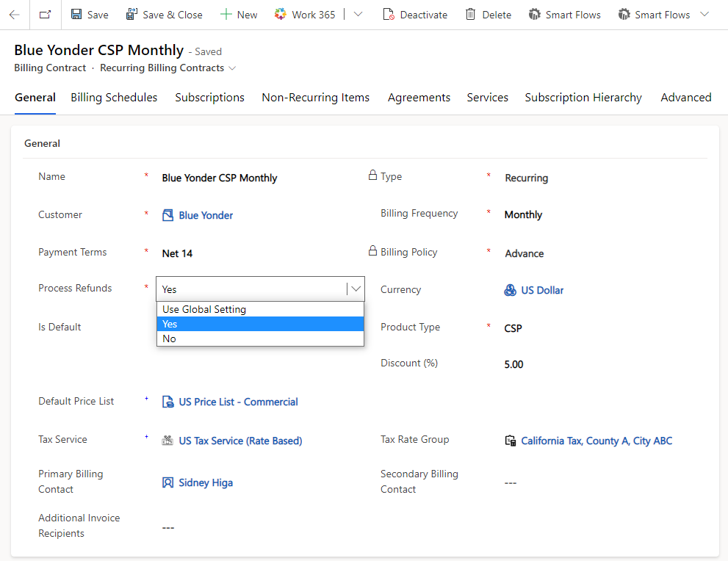Click the empty Secondary Billing Contact field
The height and width of the screenshot is (561, 728).
pos(511,483)
